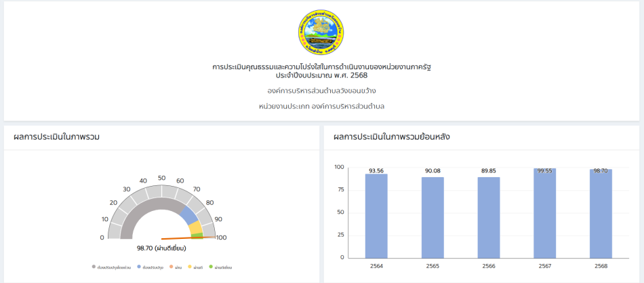The image size is (644, 283).
Task: Select the line ประจำปีงบประมาณ พ.ศ. 2568
Action: click(x=322, y=76)
